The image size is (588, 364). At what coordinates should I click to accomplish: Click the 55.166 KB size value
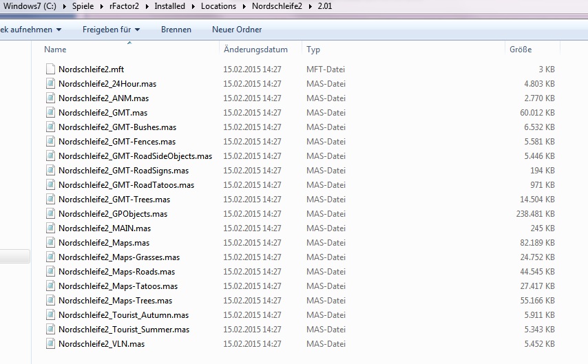click(x=537, y=300)
